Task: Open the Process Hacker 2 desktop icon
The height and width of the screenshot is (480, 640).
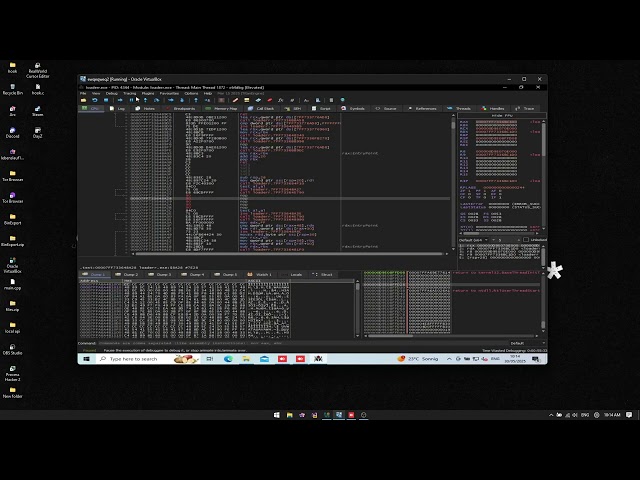Action: click(x=12, y=374)
